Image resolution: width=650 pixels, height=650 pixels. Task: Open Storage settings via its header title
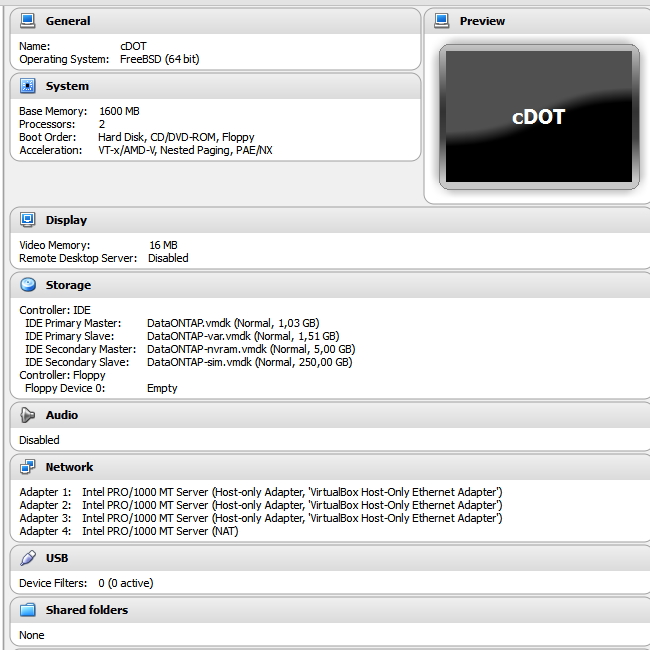coord(68,285)
